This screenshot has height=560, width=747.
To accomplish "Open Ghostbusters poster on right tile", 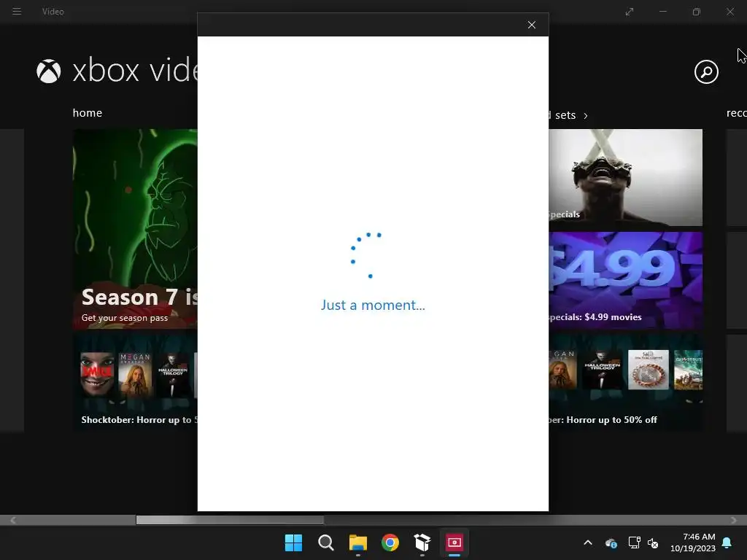I will [688, 370].
